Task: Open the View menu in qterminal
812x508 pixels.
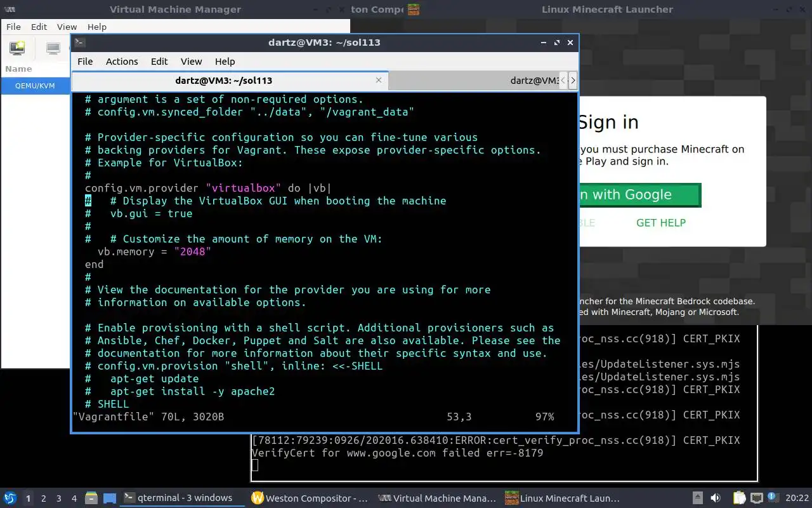Action: tap(191, 62)
